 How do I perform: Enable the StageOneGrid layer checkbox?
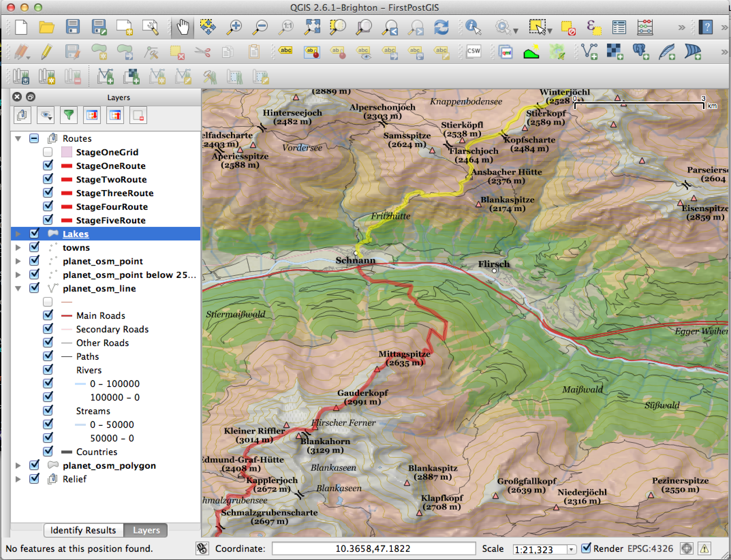coord(48,152)
